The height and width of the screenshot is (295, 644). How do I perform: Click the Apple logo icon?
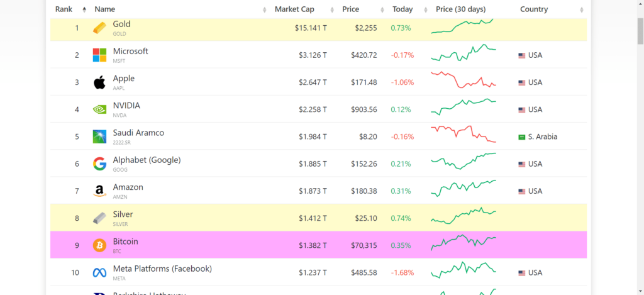(x=99, y=82)
